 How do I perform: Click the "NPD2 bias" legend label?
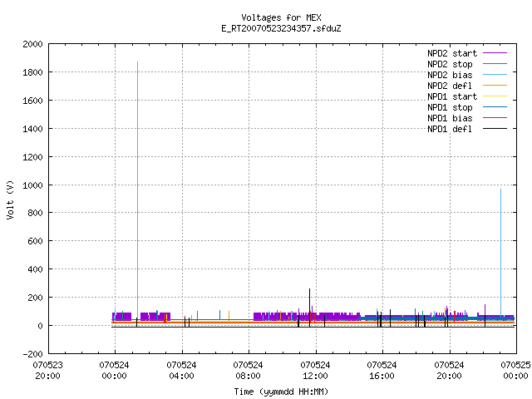[450, 75]
